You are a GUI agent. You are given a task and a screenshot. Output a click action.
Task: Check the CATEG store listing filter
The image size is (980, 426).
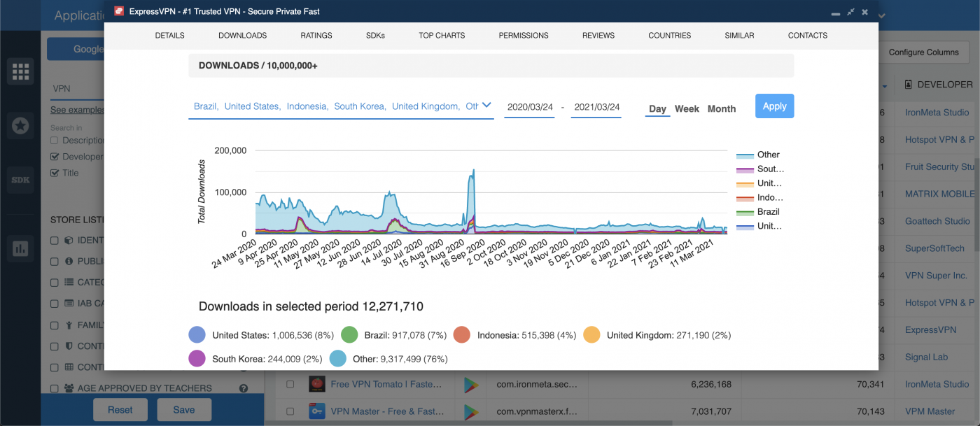pyautogui.click(x=55, y=283)
